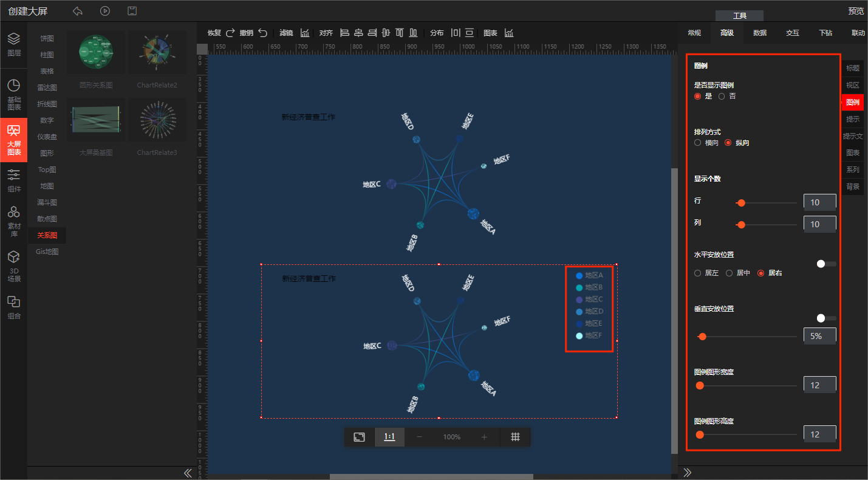Click the 图例图形宽度 slider handle
This screenshot has width=868, height=480.
700,385
